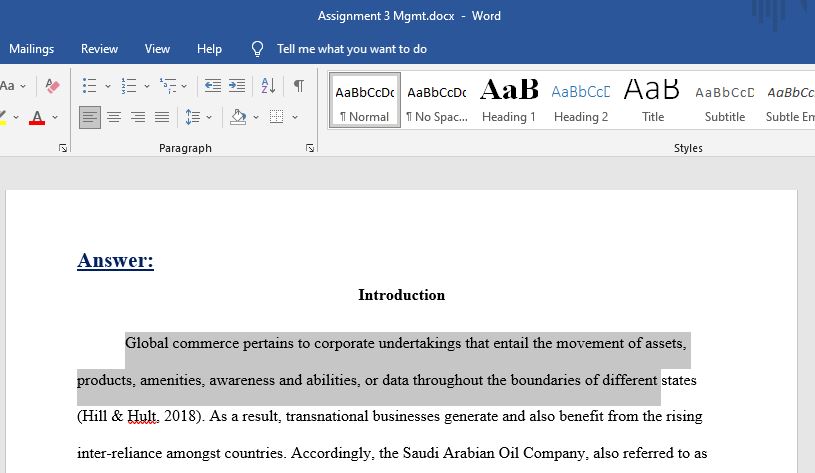Open the multilevel list dropdown arrow
The width and height of the screenshot is (815, 473).
184,86
